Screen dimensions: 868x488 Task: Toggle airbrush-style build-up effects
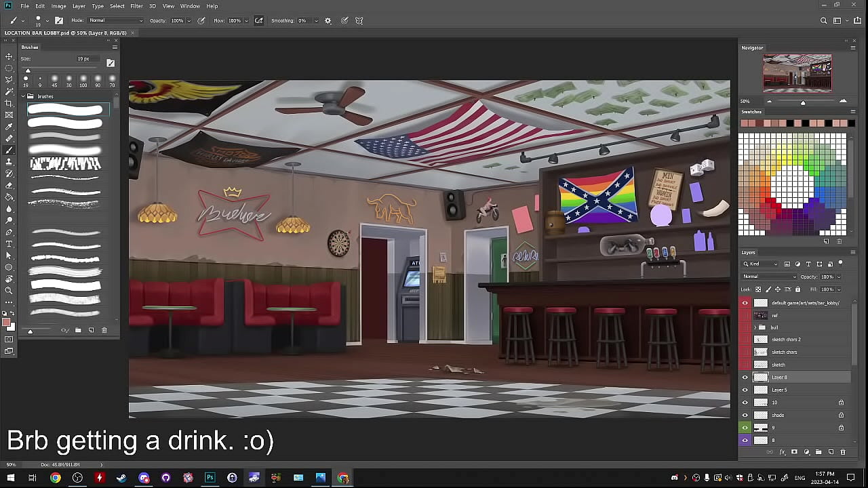click(259, 21)
